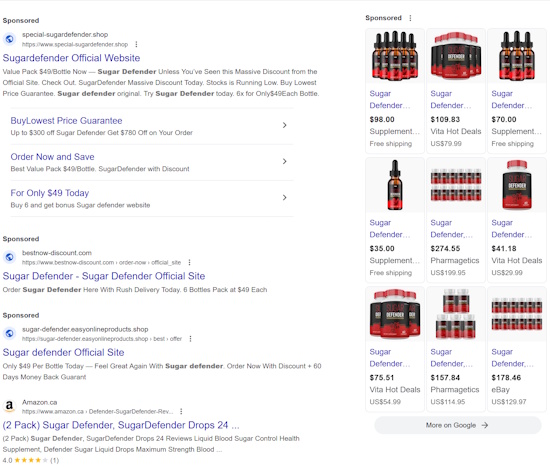Expand BuyLowest Price Guarantee chevron
The height and width of the screenshot is (469, 550).
click(284, 125)
